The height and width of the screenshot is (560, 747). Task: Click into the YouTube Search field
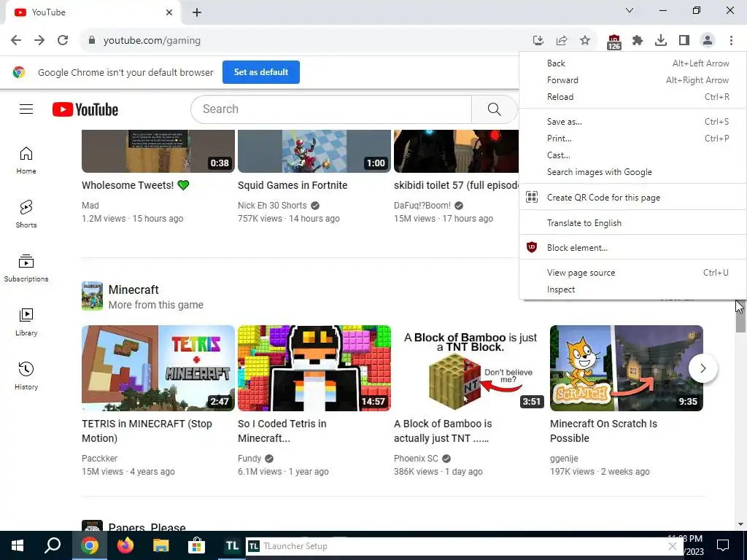point(331,109)
